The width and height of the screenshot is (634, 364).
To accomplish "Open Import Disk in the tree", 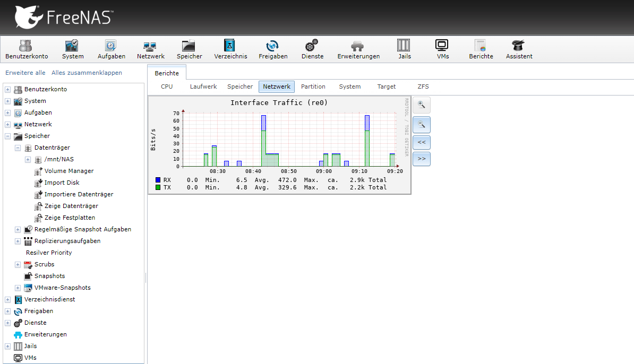I will [62, 183].
